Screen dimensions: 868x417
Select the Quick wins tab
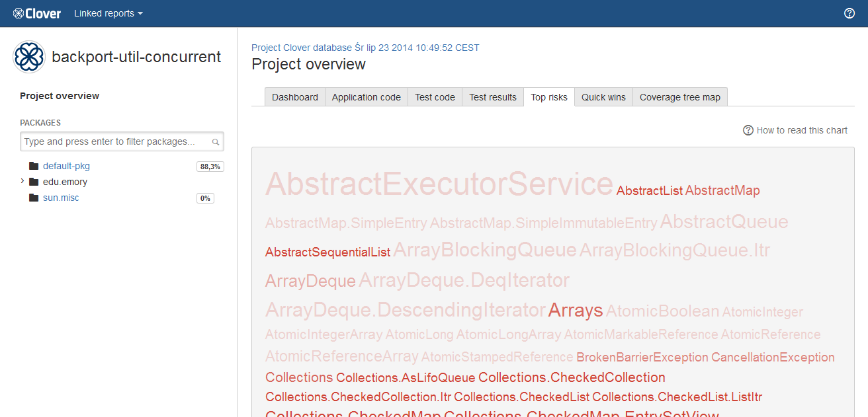603,97
